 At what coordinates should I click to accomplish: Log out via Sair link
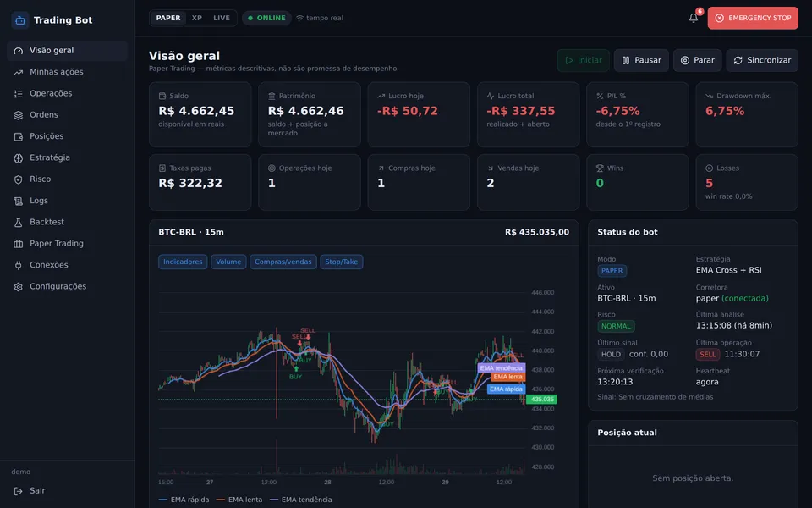click(68, 491)
